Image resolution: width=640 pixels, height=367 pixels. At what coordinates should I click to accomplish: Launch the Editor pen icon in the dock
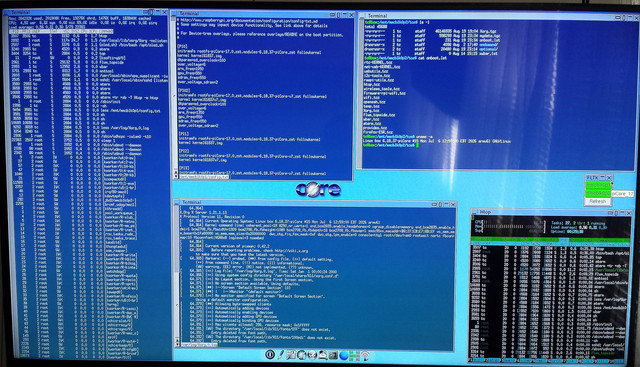pyautogui.click(x=280, y=355)
